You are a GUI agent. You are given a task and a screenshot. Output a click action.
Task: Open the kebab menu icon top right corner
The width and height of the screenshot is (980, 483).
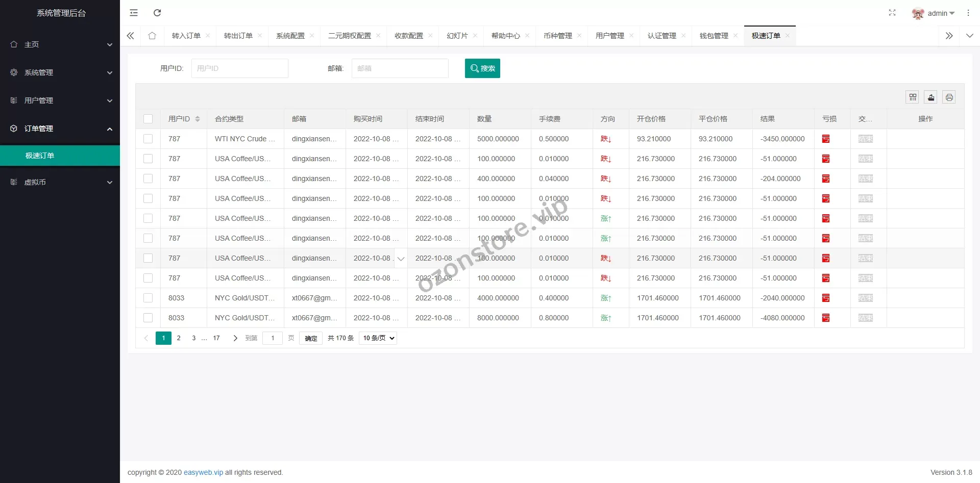(x=968, y=13)
